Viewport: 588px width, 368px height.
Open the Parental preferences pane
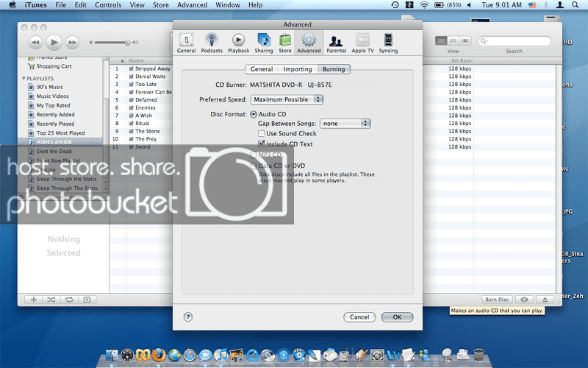(x=336, y=43)
